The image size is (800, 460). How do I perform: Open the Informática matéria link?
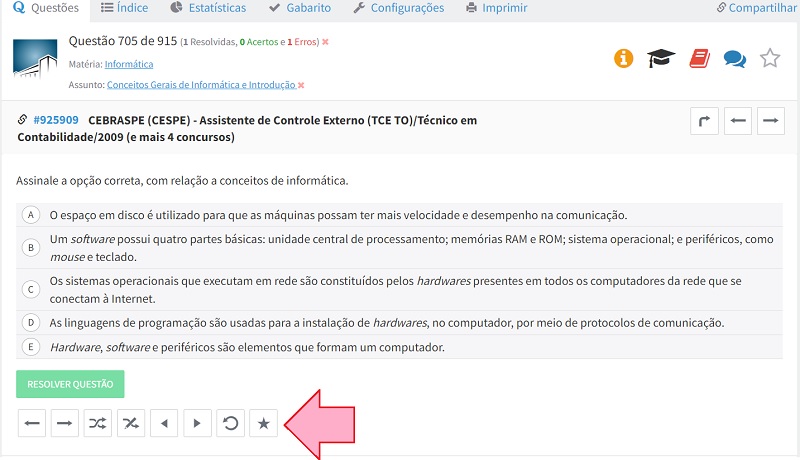[x=129, y=64]
